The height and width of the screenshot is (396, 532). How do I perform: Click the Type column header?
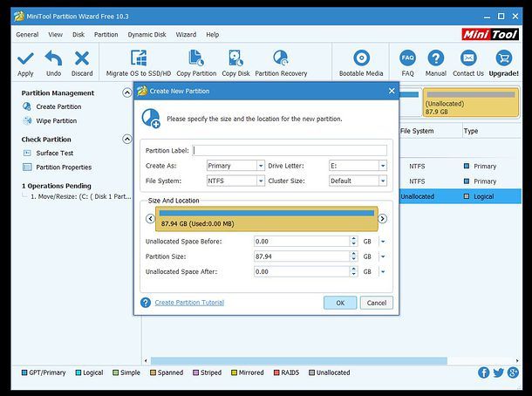[471, 131]
